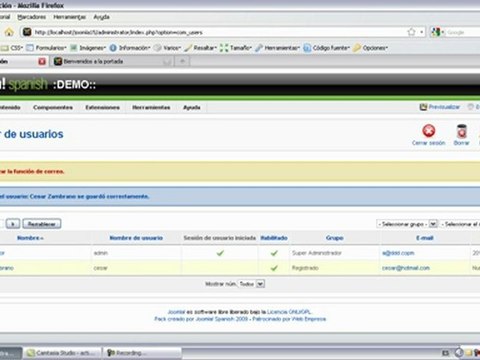Open Firefox Ayuda menu
Viewport: 480px width, 360px height.
tap(101, 17)
